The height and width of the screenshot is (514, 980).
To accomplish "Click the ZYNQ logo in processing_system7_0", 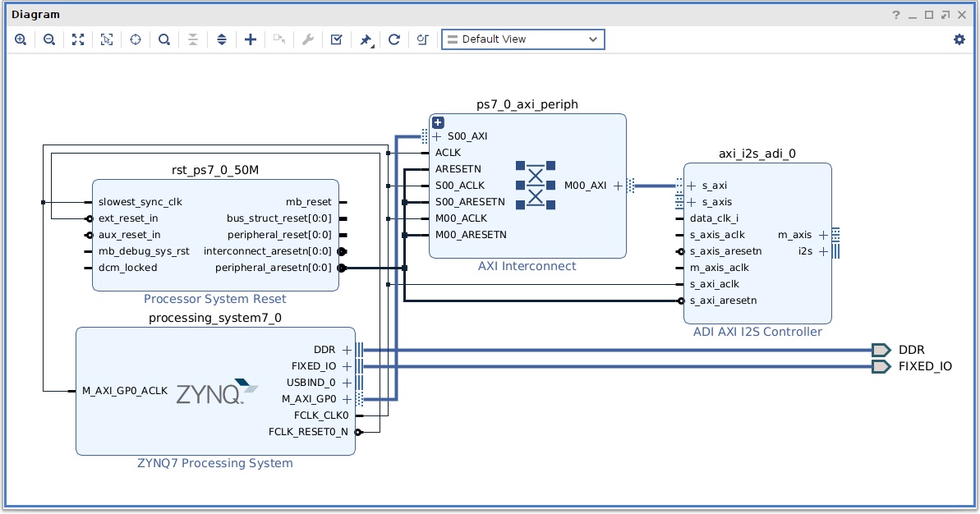I will tap(217, 392).
